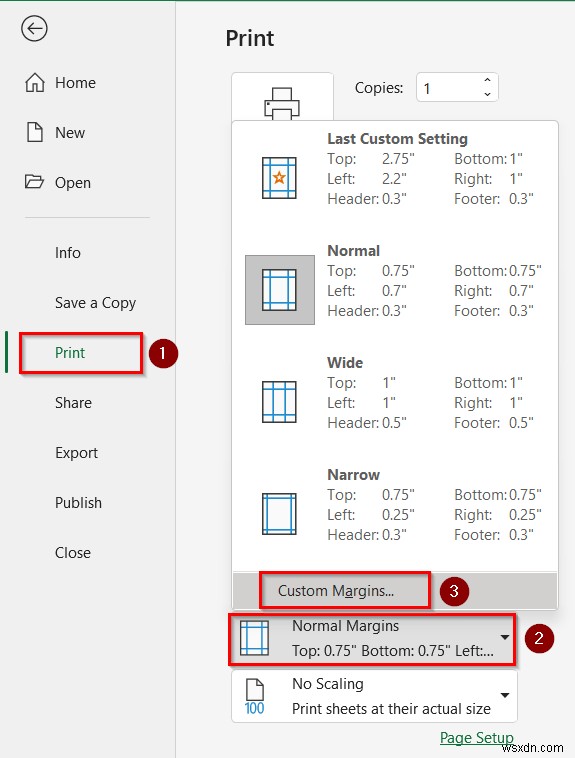Increase copies with the up stepper arrow
The width and height of the screenshot is (575, 758).
click(x=487, y=80)
